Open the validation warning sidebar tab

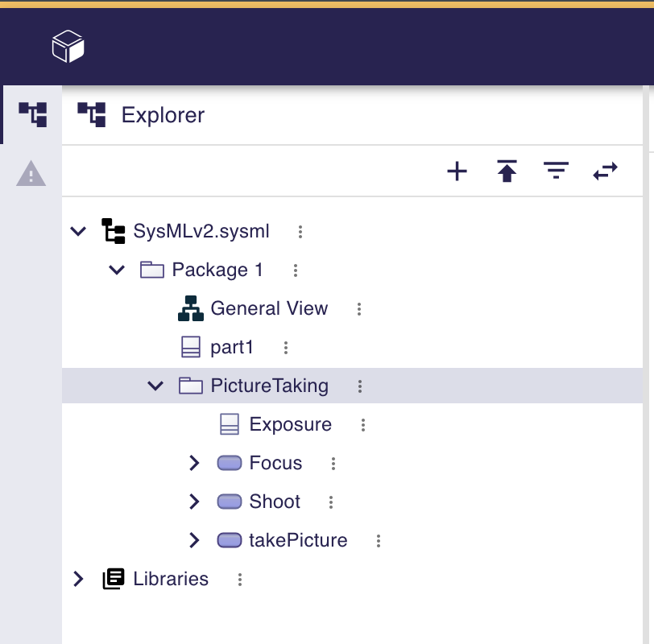31,173
